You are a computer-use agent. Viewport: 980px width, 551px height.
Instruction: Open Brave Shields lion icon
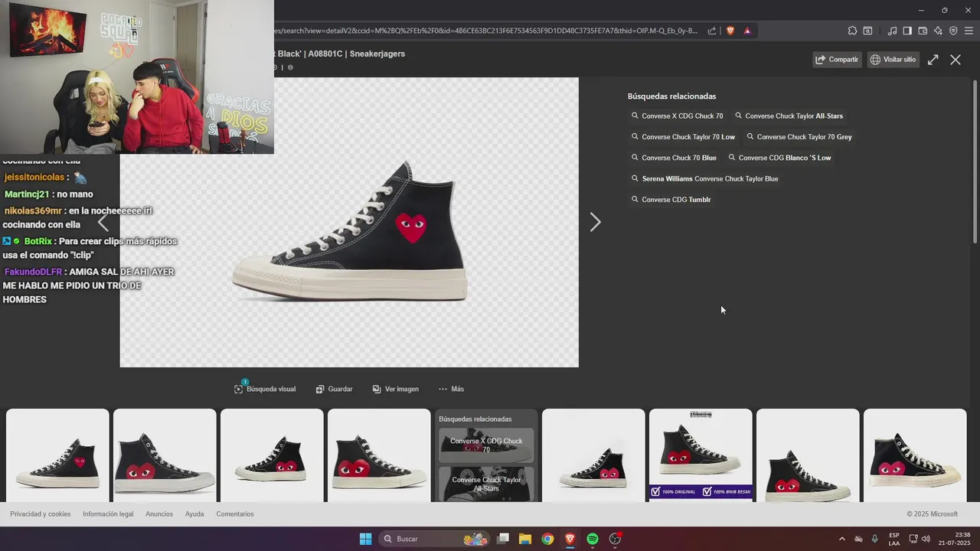730,31
